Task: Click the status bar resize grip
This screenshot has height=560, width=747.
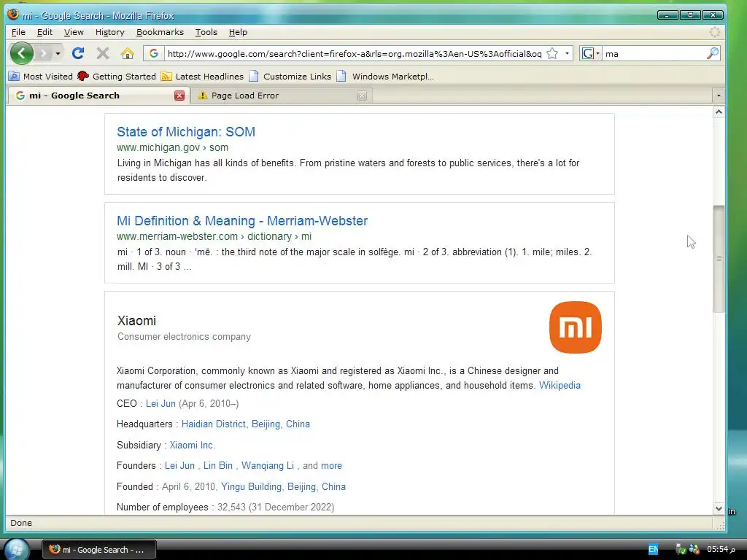Action: tap(720, 525)
